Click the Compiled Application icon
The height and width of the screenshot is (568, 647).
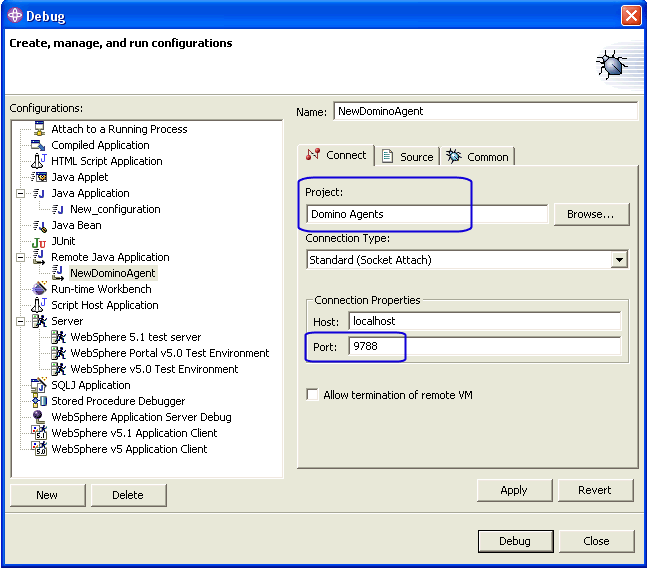[x=38, y=145]
